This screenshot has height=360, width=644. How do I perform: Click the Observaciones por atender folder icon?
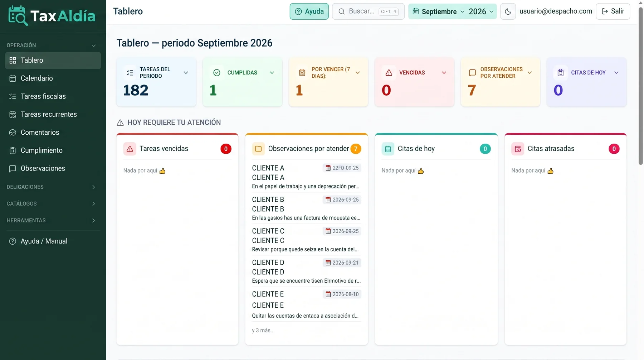pos(258,149)
